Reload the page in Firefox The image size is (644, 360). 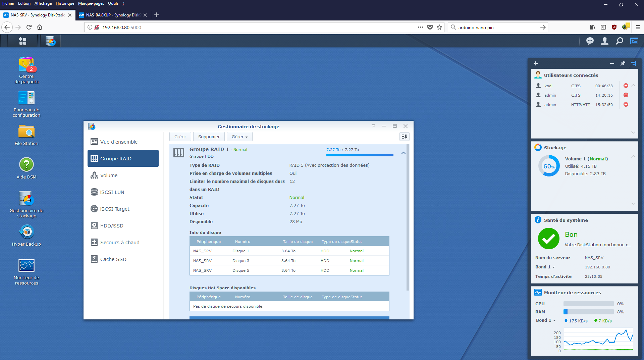pos(29,27)
